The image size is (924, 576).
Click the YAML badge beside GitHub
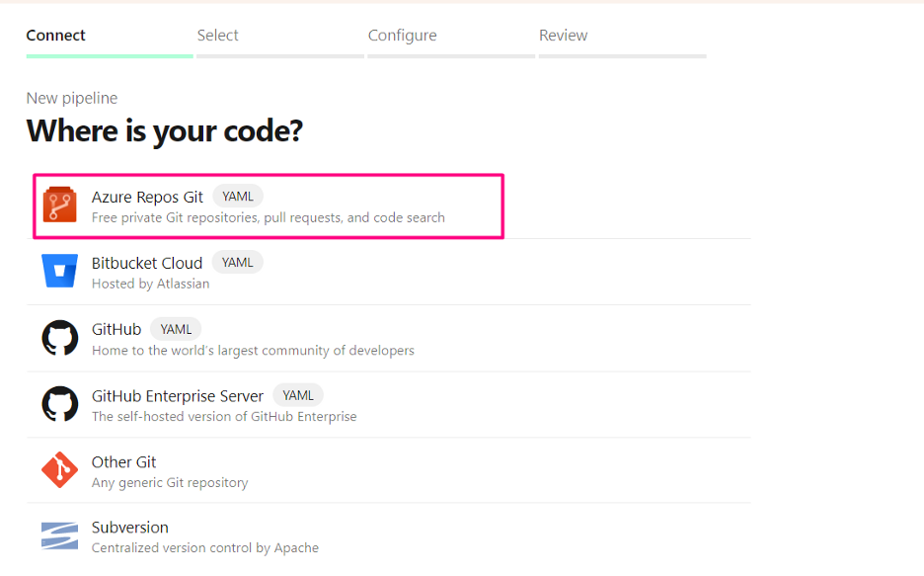[175, 328]
